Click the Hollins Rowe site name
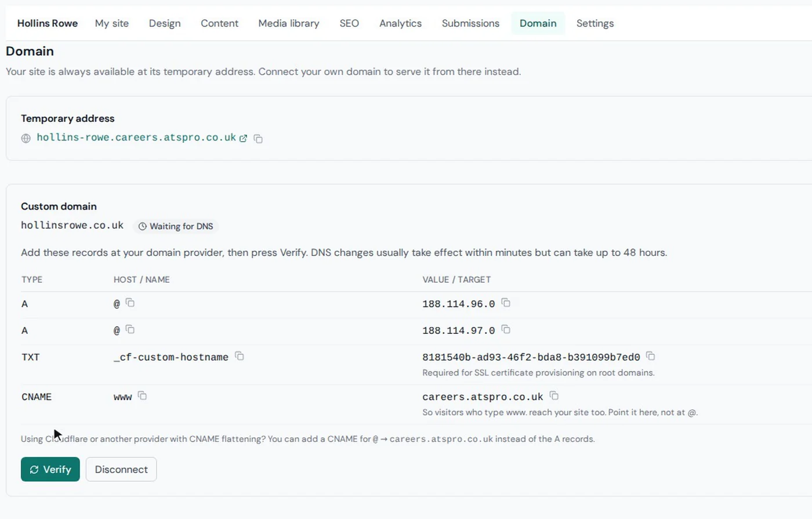 click(48, 23)
